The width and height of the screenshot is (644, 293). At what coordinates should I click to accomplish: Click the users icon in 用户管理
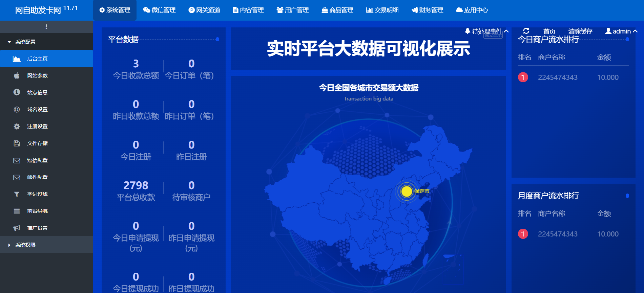coord(280,10)
